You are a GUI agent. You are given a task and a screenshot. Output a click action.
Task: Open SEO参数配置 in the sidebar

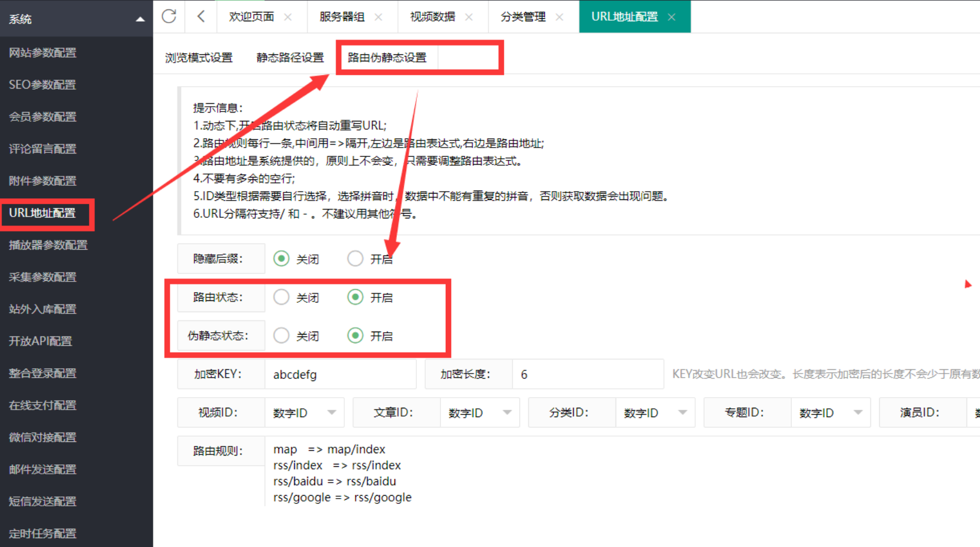pos(42,85)
